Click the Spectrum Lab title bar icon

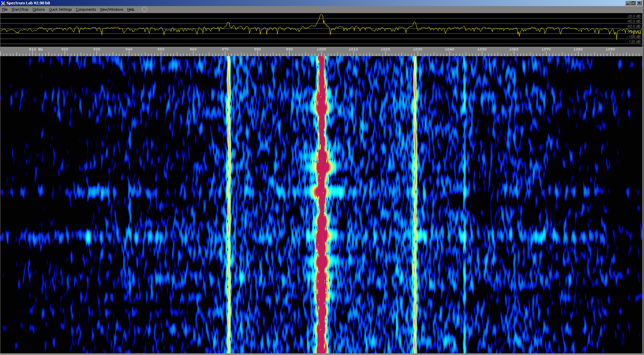(x=3, y=3)
